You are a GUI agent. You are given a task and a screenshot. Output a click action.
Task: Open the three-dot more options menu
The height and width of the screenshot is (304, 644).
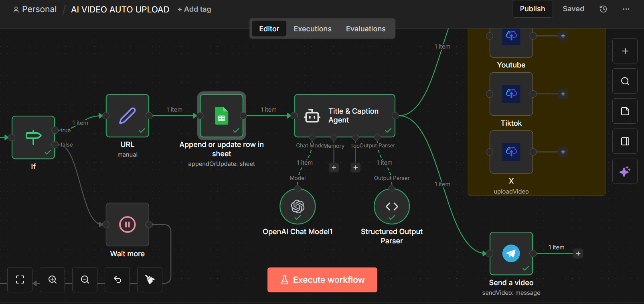[626, 9]
